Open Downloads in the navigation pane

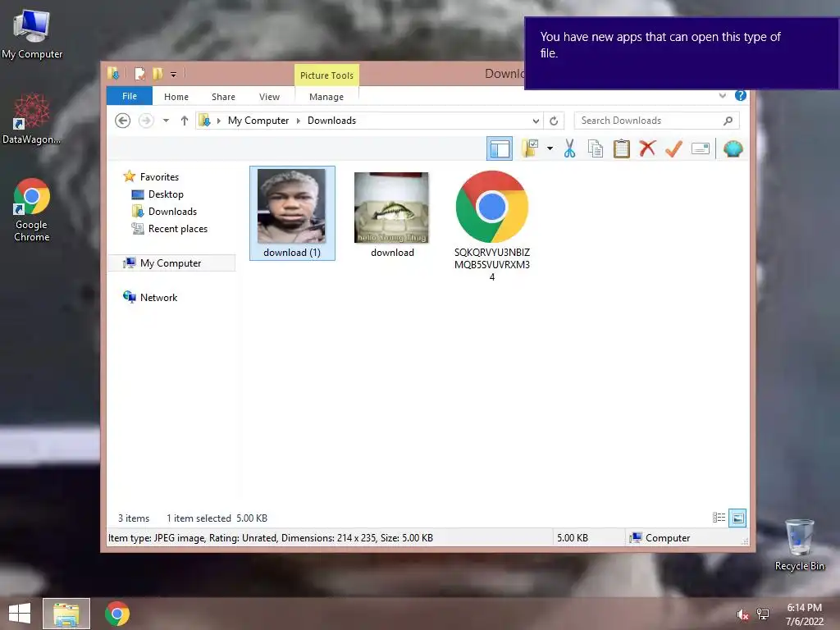tap(172, 212)
